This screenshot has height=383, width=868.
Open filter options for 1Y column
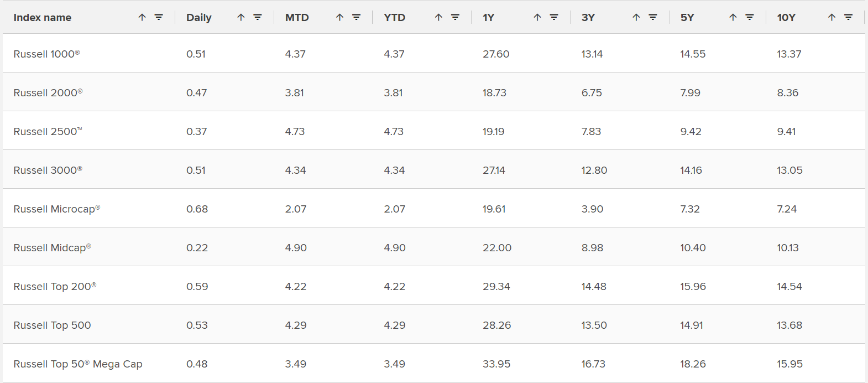[x=554, y=18]
